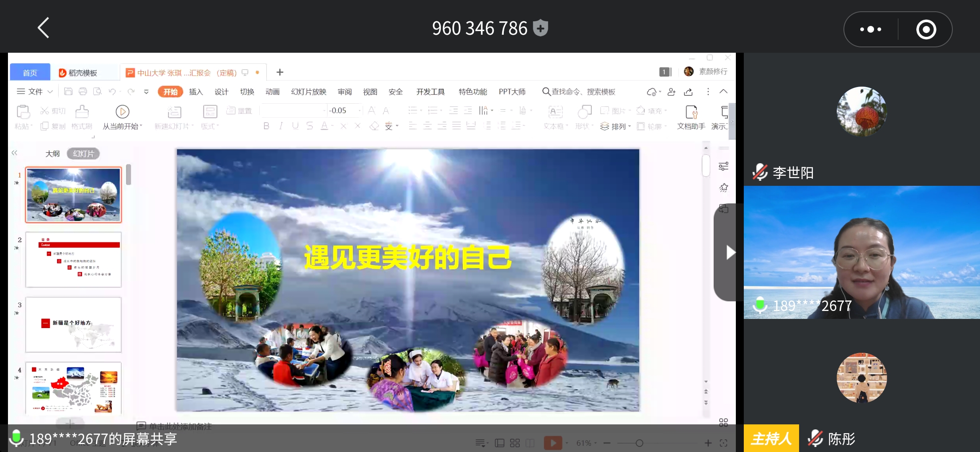Click the Paste clipboard icon
Image resolution: width=980 pixels, height=452 pixels.
coord(23,112)
